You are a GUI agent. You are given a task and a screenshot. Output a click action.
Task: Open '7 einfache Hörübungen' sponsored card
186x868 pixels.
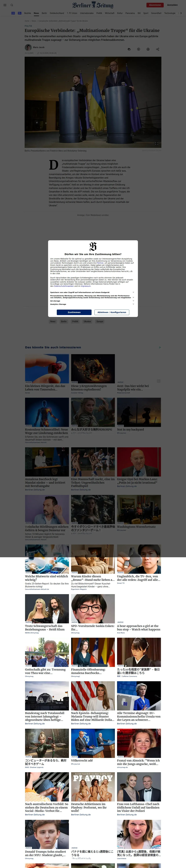[x=47, y=518]
